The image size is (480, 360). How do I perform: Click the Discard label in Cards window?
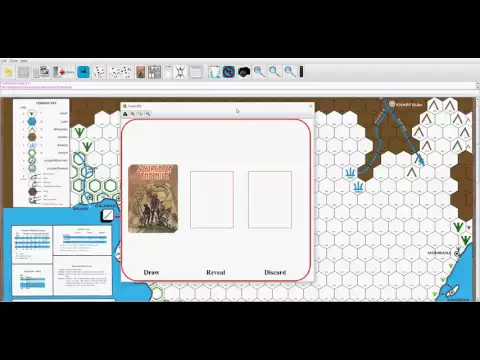[275, 272]
